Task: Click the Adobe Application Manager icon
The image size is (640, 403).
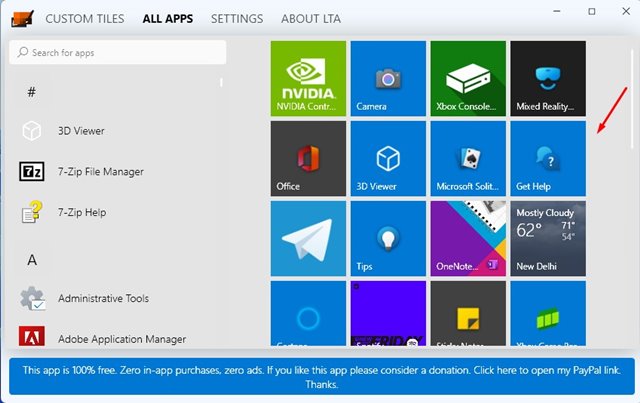Action: [32, 336]
